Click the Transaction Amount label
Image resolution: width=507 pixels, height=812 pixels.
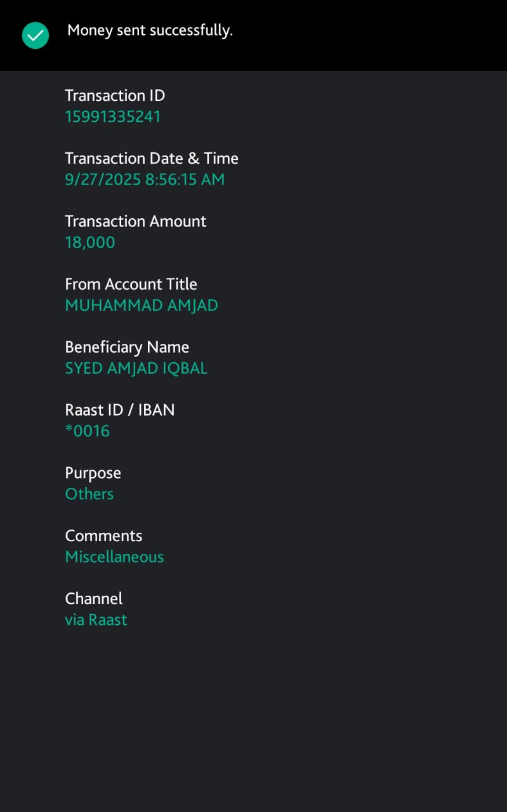pos(136,221)
